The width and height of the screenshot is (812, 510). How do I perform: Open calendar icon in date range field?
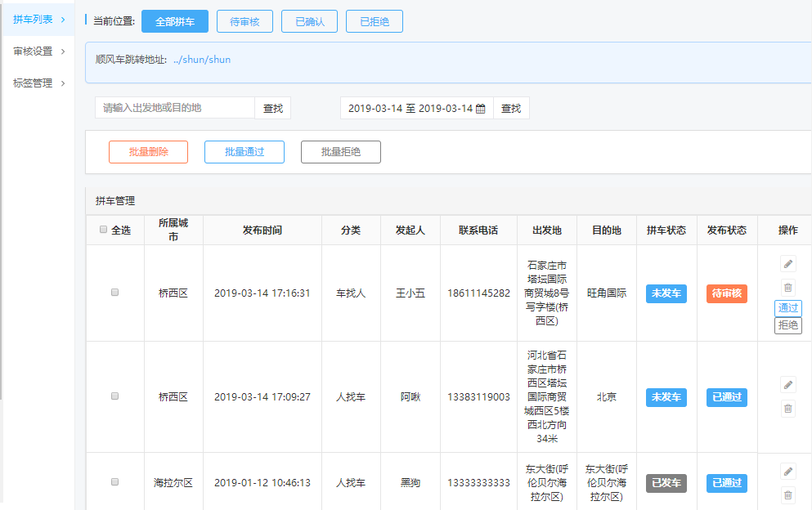coord(481,109)
